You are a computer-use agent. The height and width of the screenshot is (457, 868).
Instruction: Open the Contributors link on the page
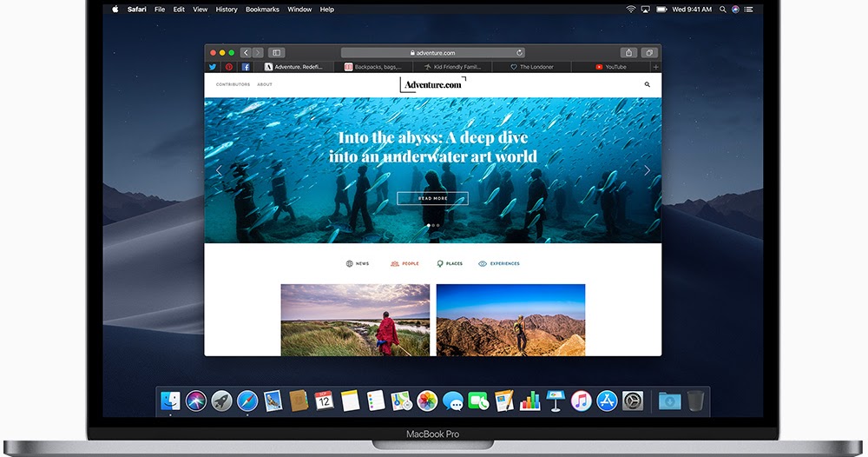[x=233, y=84]
